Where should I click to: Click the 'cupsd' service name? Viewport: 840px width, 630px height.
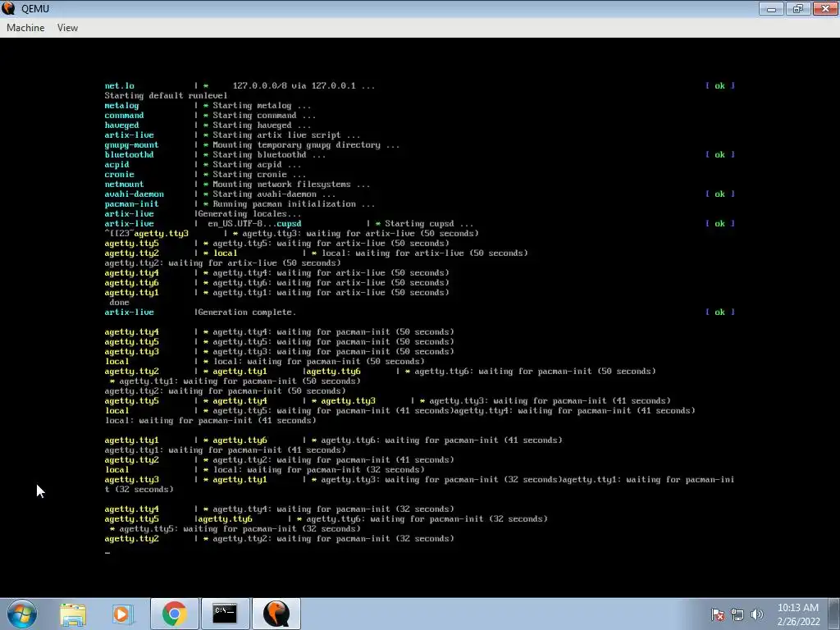(289, 224)
